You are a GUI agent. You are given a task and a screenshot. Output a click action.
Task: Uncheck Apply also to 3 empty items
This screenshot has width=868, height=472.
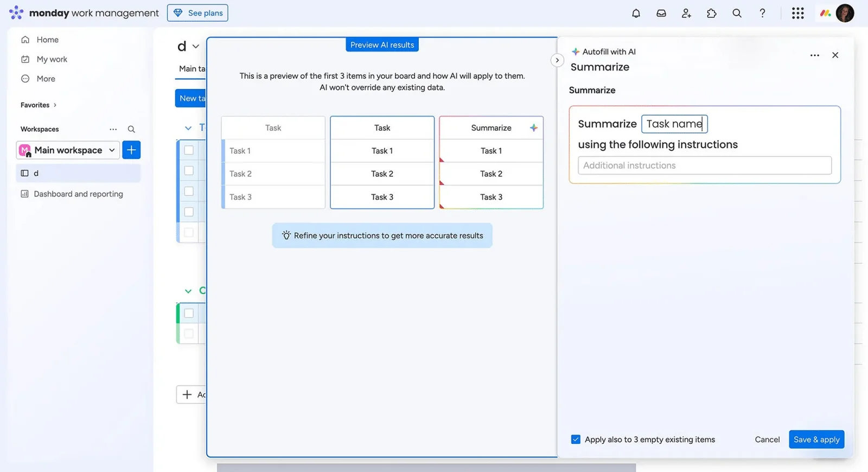[x=576, y=439]
